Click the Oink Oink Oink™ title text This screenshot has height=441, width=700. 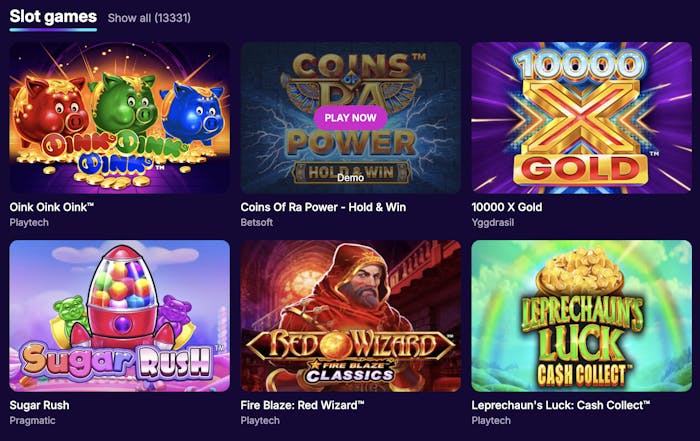click(52, 207)
